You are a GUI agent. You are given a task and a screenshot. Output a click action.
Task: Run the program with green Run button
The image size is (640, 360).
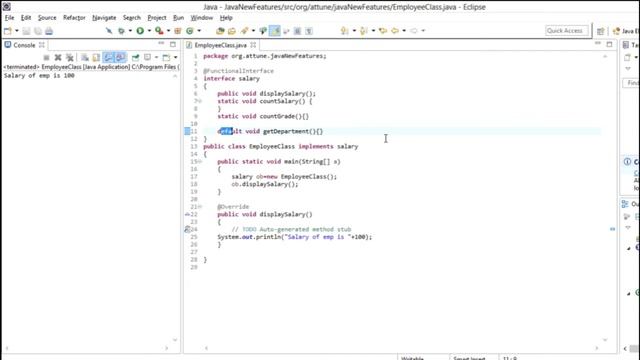[x=140, y=31]
